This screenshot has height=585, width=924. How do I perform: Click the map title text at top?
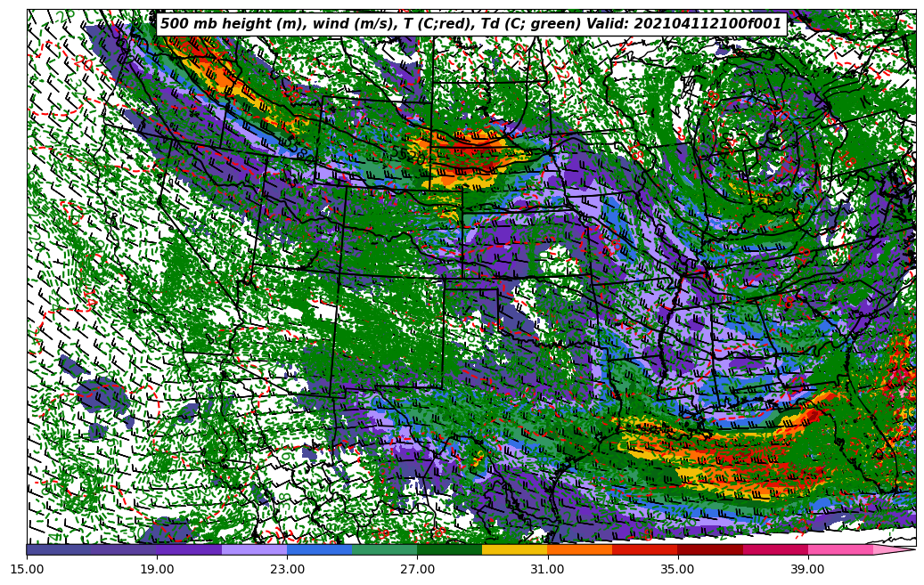[x=470, y=24]
